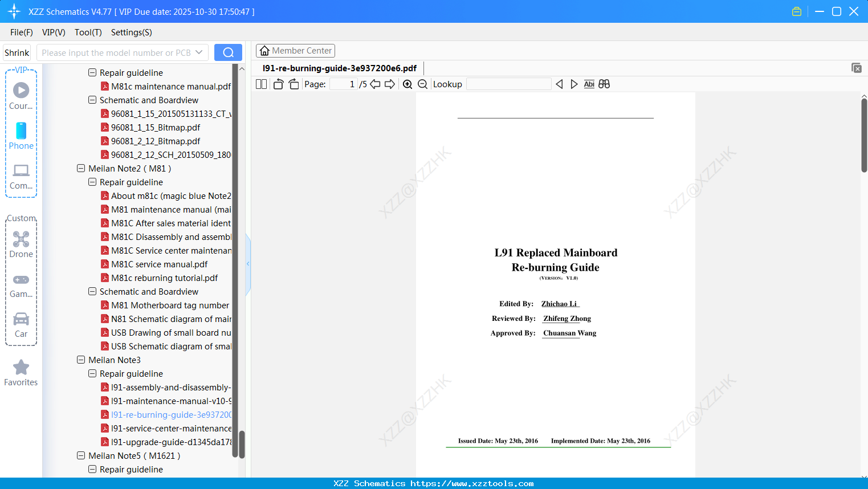Toggle the Abi whole-word search option
Screen dimensions: 868x489
point(589,84)
